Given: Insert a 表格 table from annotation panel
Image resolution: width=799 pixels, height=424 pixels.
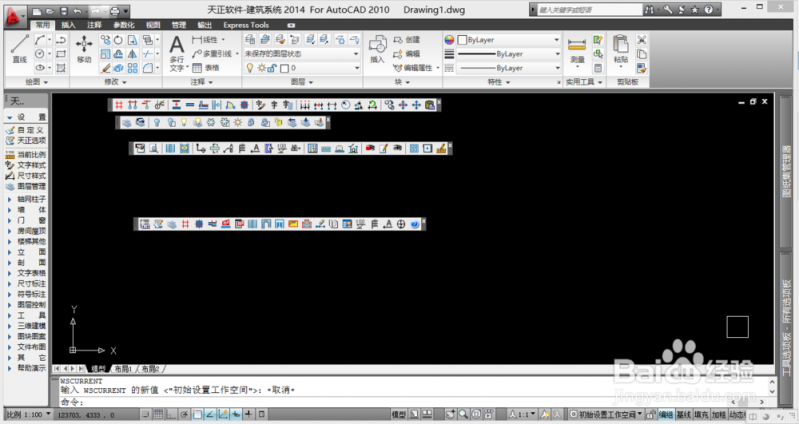Looking at the screenshot, I should pyautogui.click(x=205, y=68).
